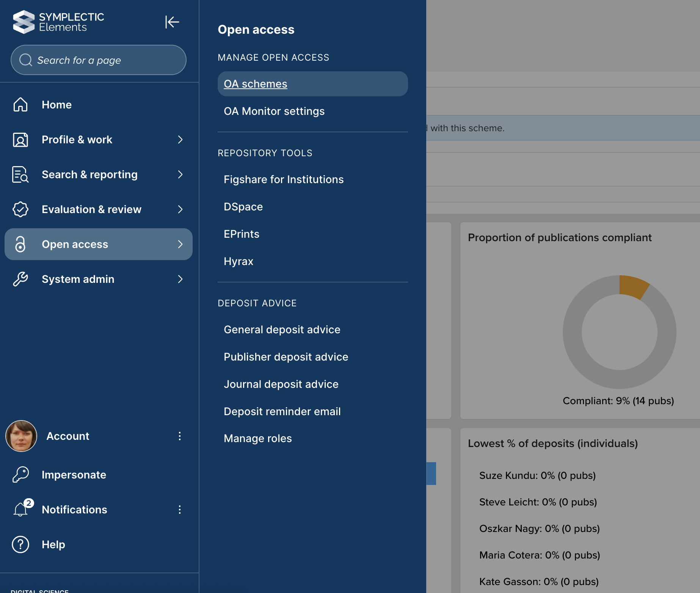Click the Help question mark icon

point(20,544)
